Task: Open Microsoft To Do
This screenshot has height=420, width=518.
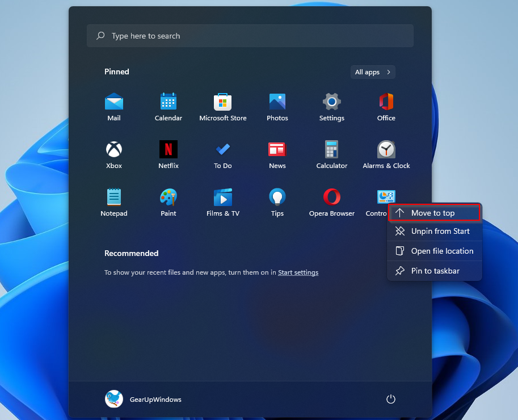Action: pos(222,154)
